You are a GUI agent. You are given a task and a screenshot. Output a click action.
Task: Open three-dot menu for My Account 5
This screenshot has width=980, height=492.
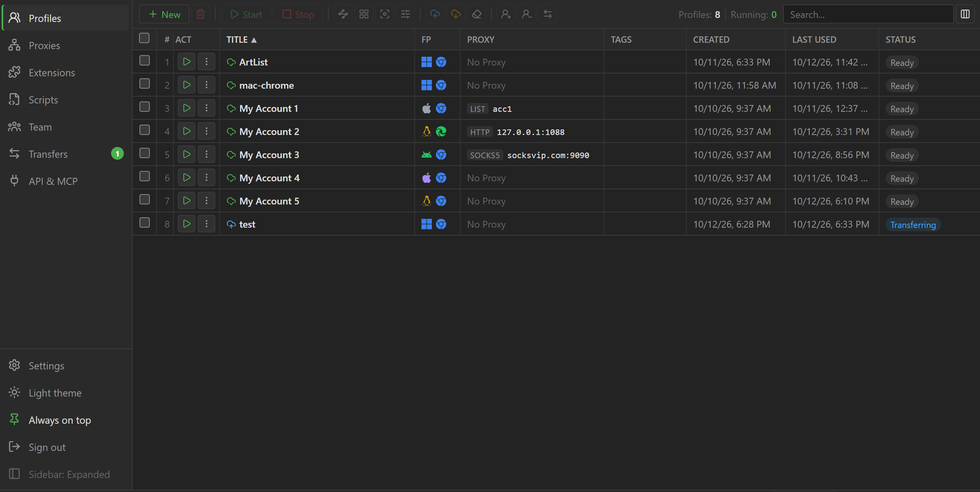(x=207, y=201)
